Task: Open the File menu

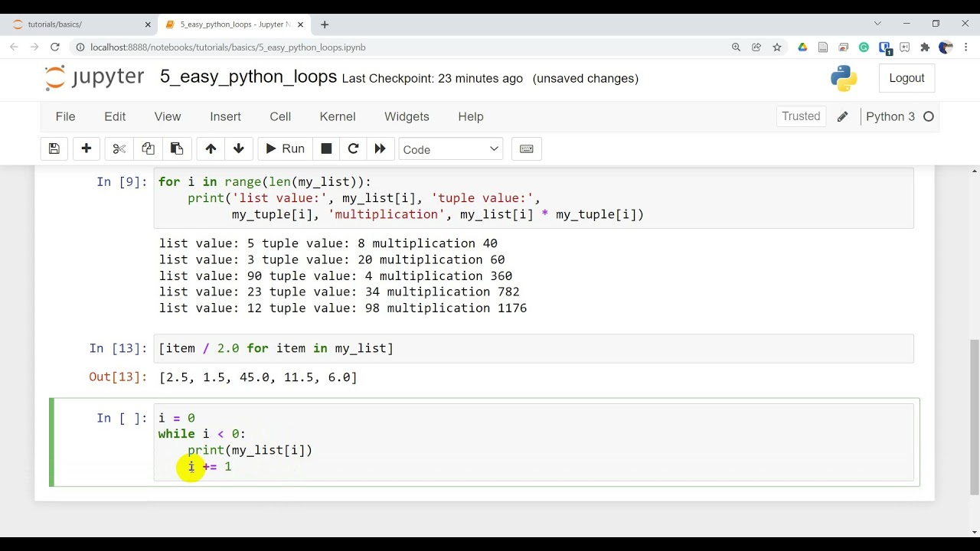Action: click(65, 116)
